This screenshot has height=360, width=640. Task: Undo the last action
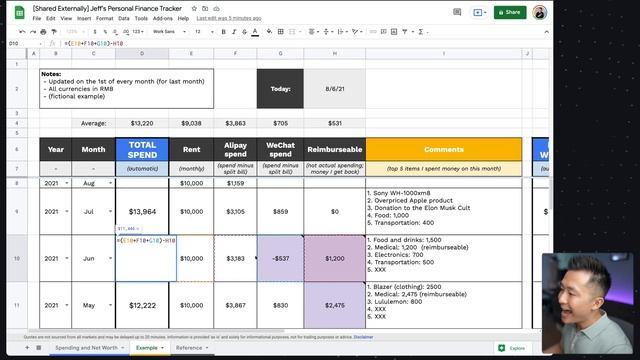pyautogui.click(x=22, y=32)
